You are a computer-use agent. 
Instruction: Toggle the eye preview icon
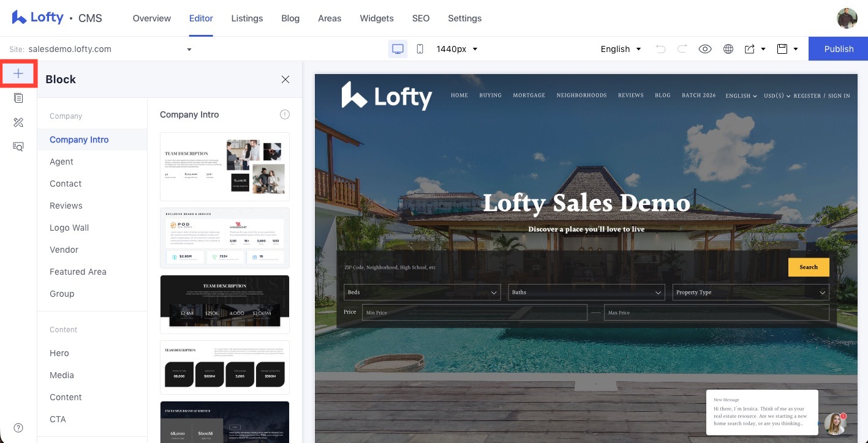tap(705, 49)
